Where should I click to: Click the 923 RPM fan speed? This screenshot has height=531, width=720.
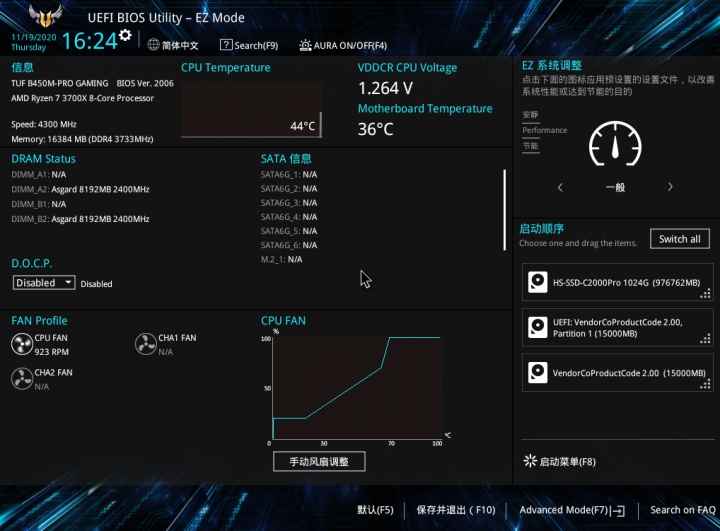tap(51, 352)
